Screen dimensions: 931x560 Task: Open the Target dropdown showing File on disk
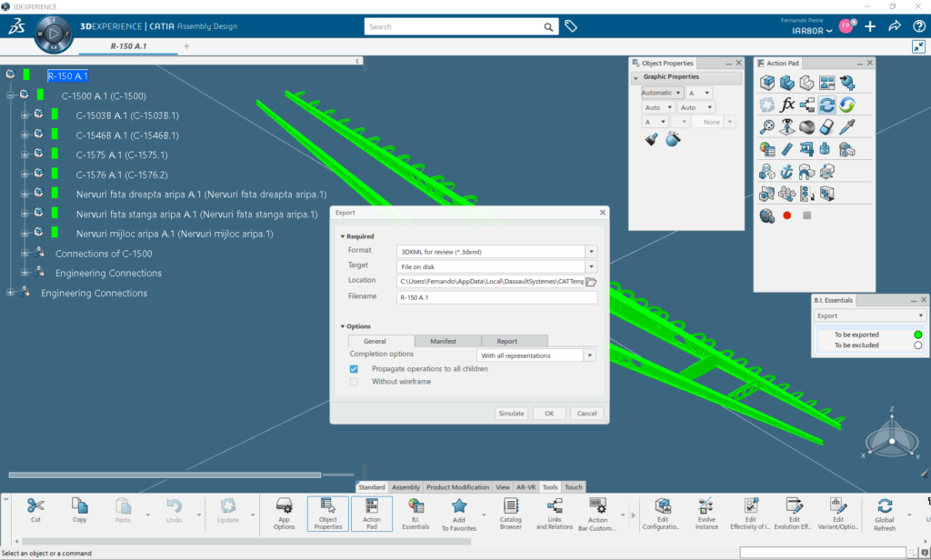coord(591,266)
